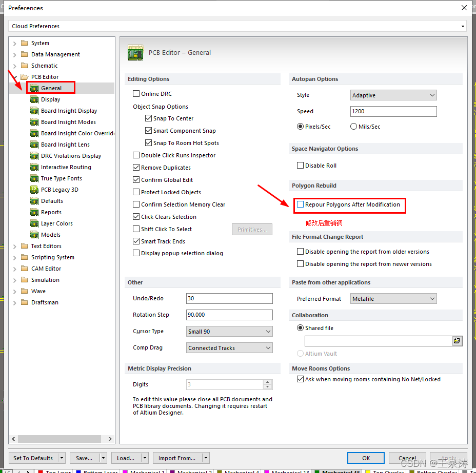Expand the System tree node
The image size is (476, 473).
(14, 44)
